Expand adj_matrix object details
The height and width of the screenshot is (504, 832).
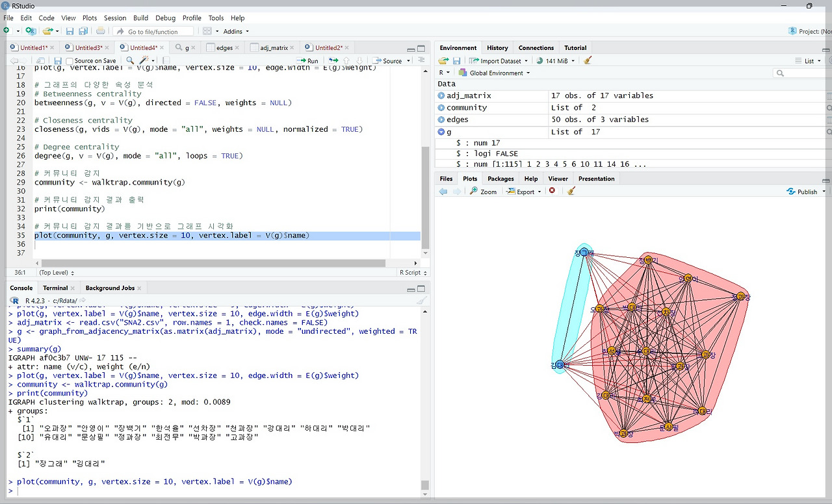tap(441, 96)
